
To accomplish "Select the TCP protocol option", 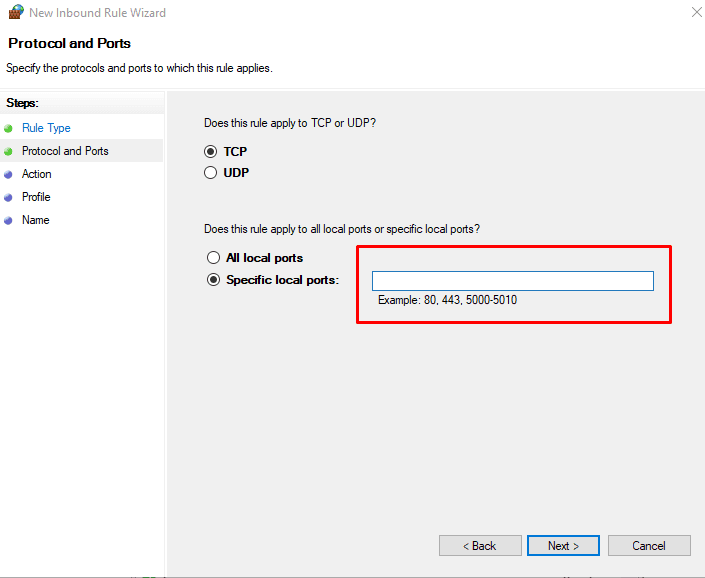I will [211, 152].
